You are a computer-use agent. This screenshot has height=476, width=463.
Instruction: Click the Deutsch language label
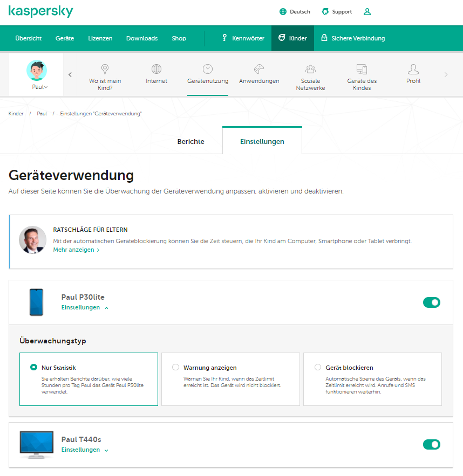[x=300, y=11]
